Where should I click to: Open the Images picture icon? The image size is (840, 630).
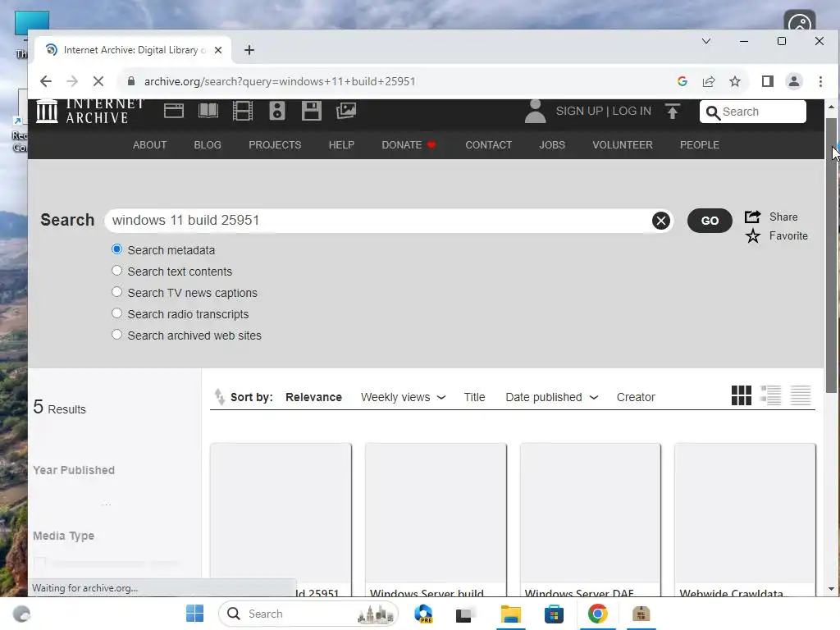tap(346, 111)
